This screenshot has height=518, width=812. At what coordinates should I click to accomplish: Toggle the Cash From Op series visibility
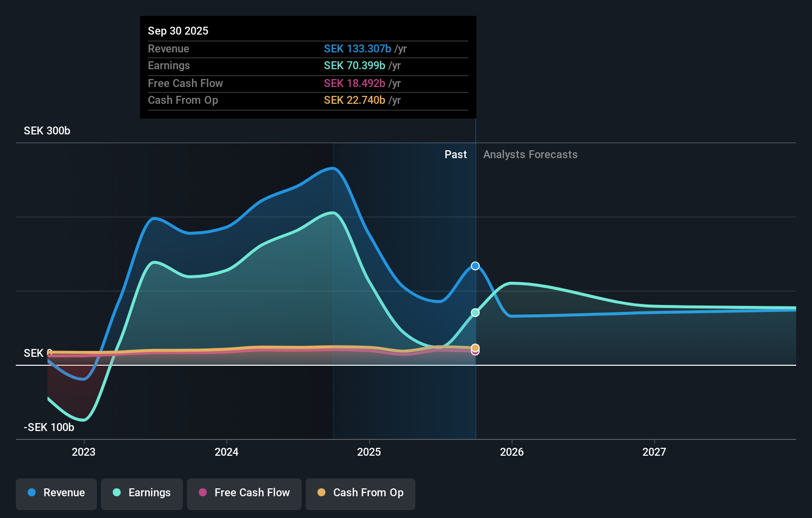pos(360,493)
